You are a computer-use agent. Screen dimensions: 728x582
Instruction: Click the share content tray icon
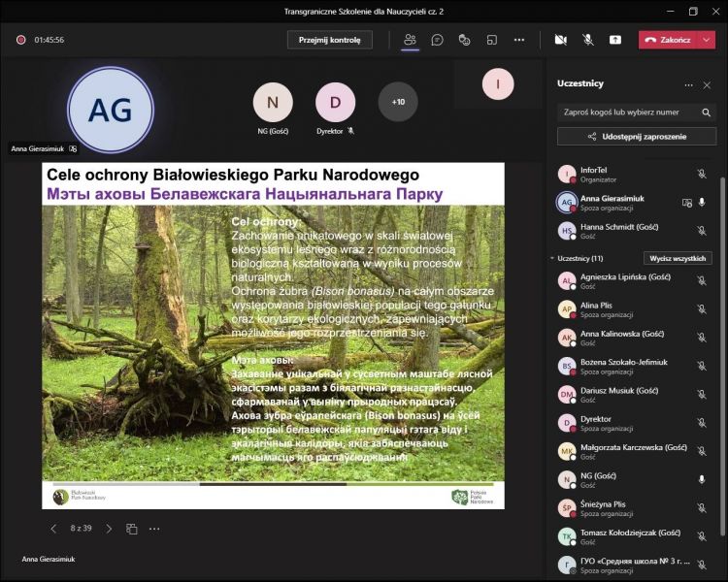click(615, 40)
